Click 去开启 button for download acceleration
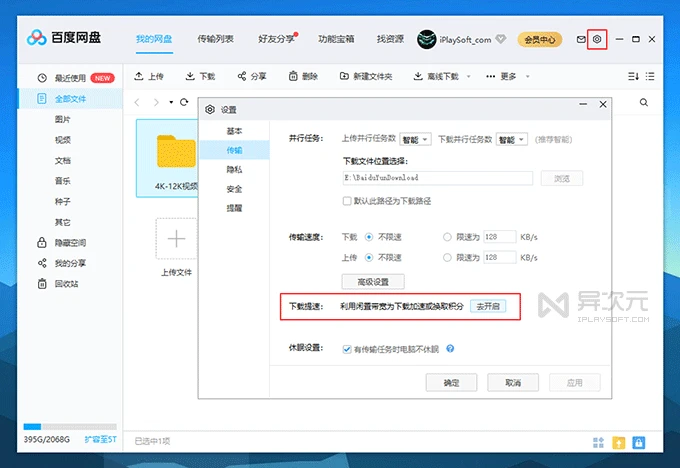 pyautogui.click(x=488, y=306)
